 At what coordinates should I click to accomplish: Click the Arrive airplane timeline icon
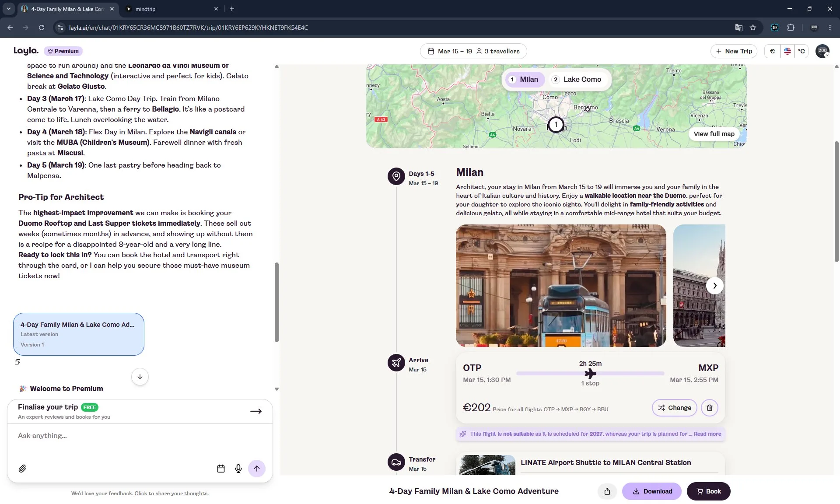click(x=396, y=363)
